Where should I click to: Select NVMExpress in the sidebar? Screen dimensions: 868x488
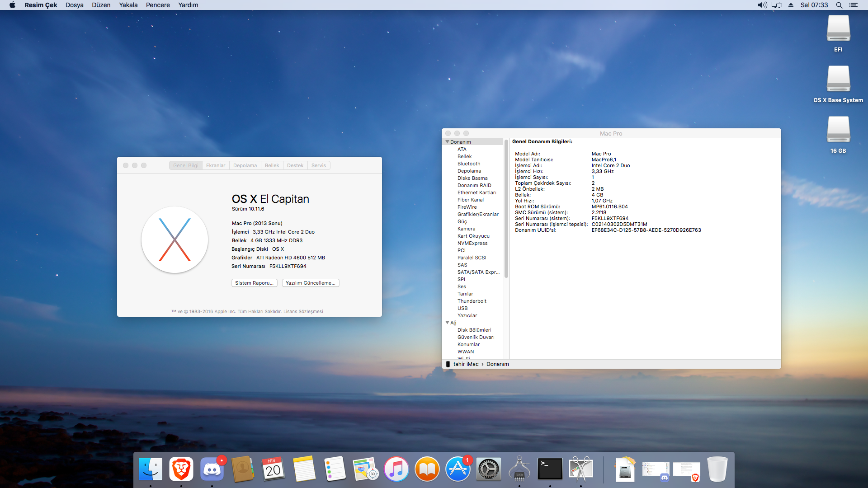coord(472,243)
